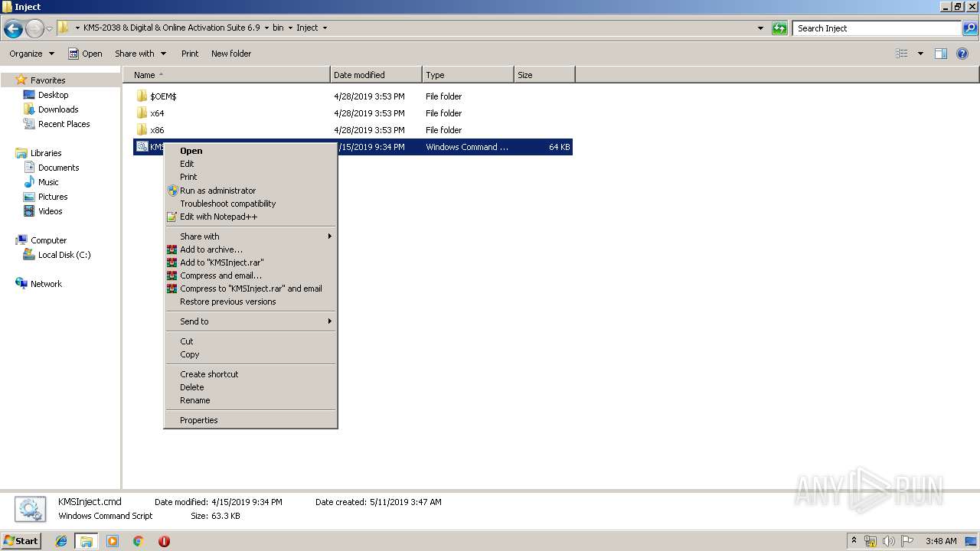Image resolution: width=980 pixels, height=551 pixels.
Task: Open the views options dropdown arrow
Action: pos(920,54)
